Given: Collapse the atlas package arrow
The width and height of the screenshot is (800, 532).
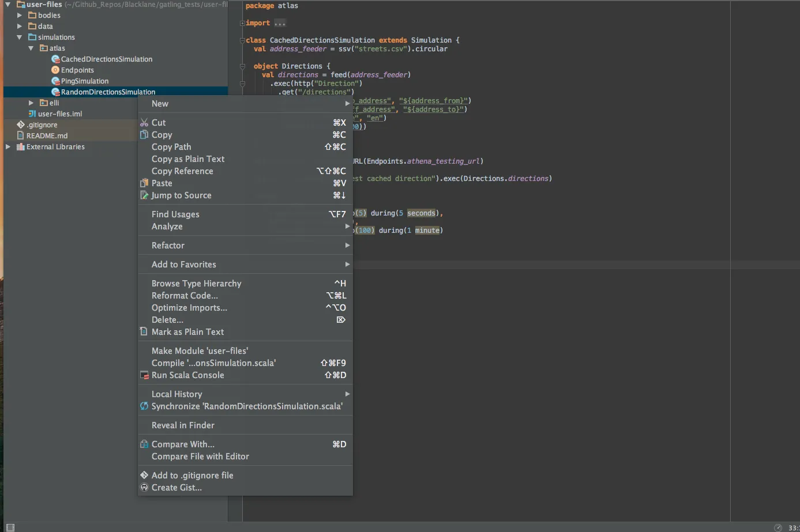Looking at the screenshot, I should click(31, 48).
